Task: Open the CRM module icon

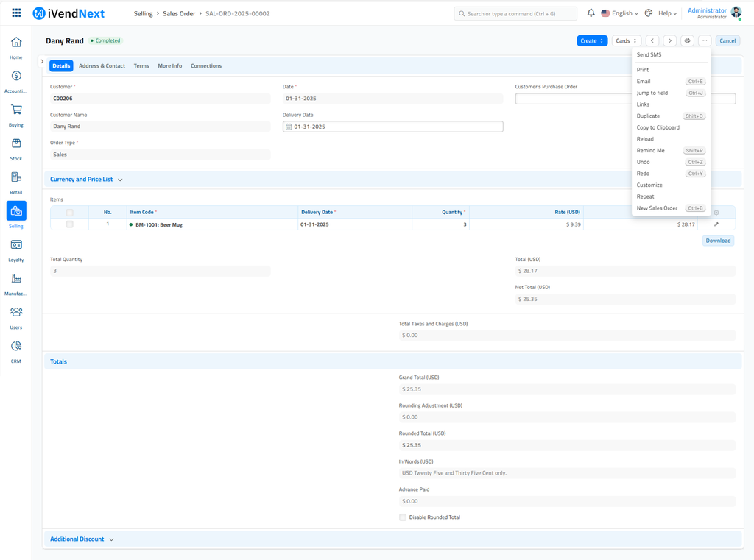Action: pyautogui.click(x=16, y=350)
